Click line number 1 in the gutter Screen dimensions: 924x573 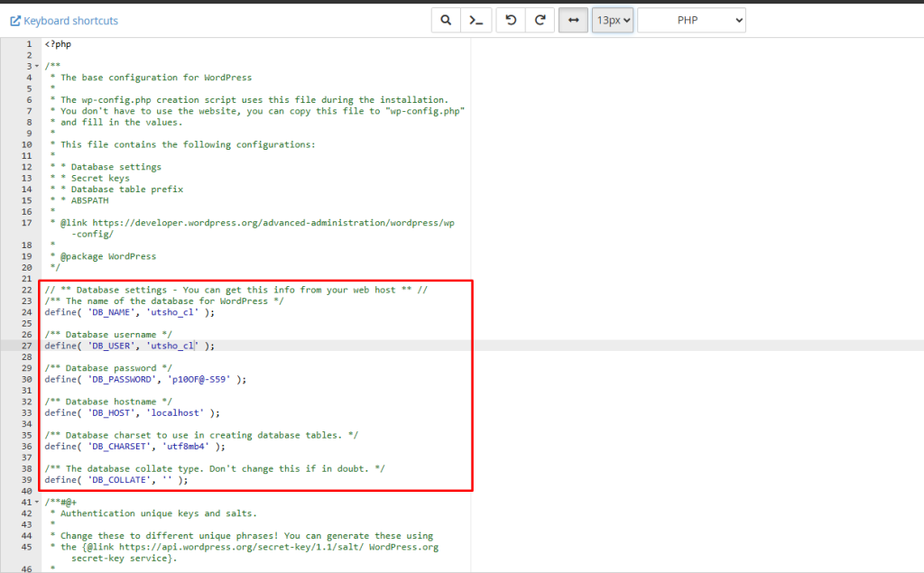pos(29,44)
